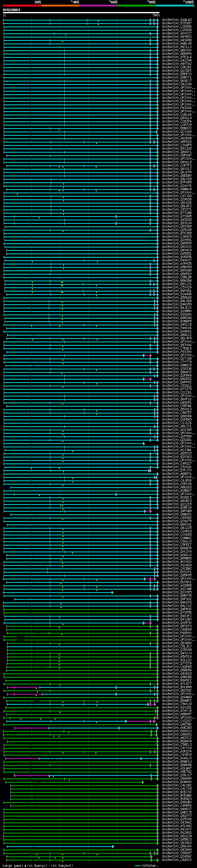The width and height of the screenshot is (197, 868).
Task: Select UniRef100_P46800 entry
Action: pos(177,633)
